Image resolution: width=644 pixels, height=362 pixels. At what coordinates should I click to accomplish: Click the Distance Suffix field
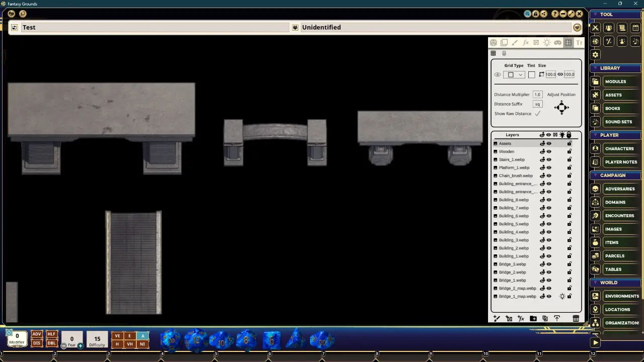pyautogui.click(x=537, y=104)
